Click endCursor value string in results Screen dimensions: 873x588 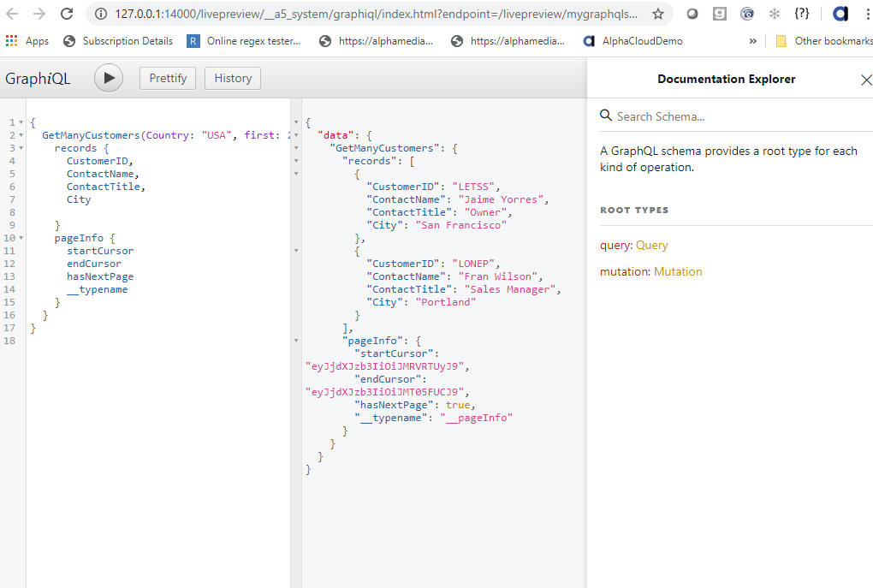tap(384, 392)
